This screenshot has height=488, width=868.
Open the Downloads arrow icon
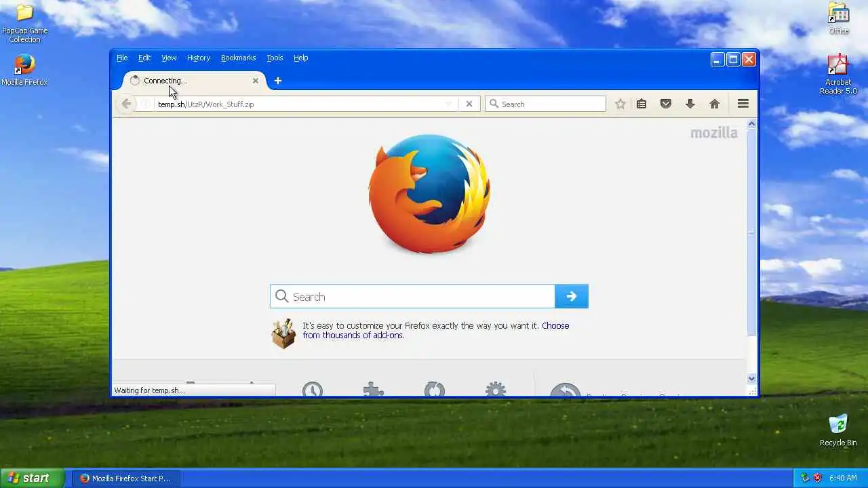(x=690, y=104)
